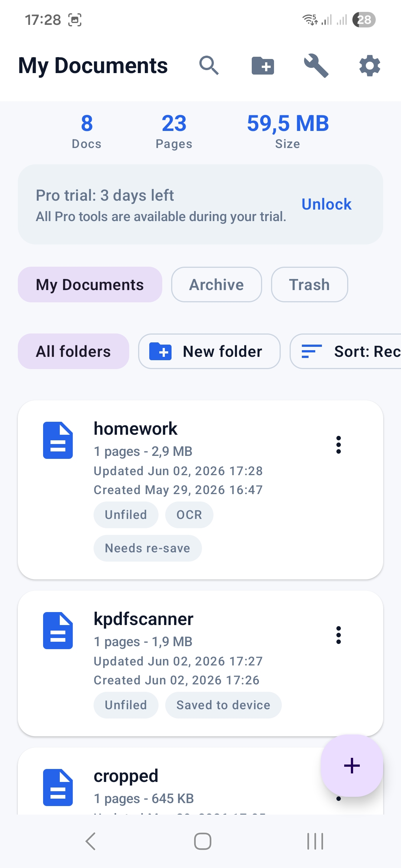Tap the Saved to device tag
The width and height of the screenshot is (401, 868).
click(x=224, y=705)
